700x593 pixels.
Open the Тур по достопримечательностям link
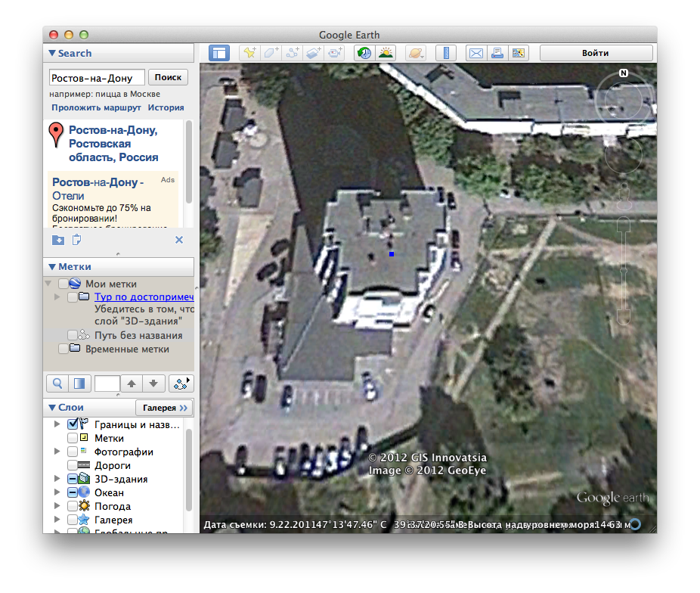[x=144, y=297]
